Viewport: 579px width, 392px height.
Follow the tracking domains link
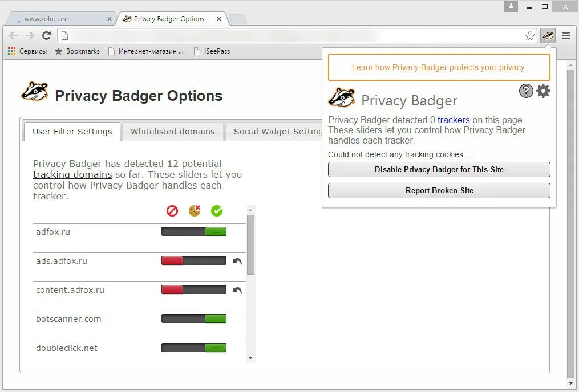pyautogui.click(x=72, y=174)
